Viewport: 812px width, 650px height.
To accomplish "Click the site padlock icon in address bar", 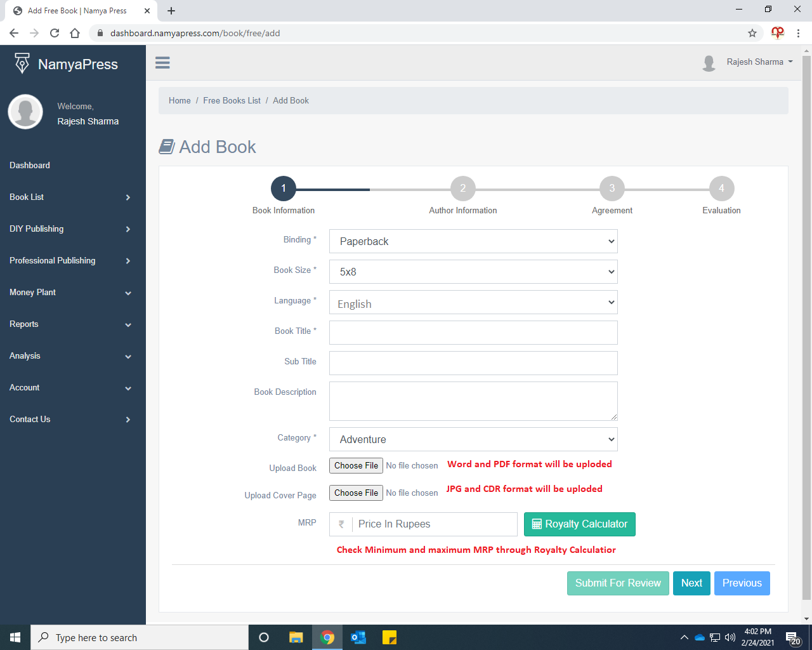I will (100, 33).
